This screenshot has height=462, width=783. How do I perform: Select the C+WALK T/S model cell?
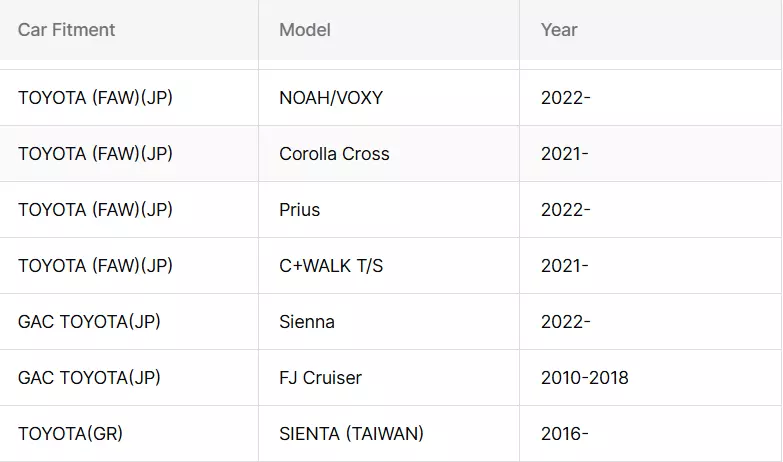click(x=389, y=266)
